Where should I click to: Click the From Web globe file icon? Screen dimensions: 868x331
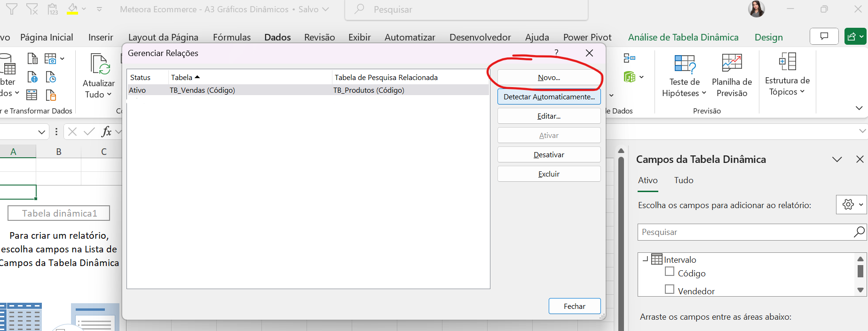(x=32, y=77)
